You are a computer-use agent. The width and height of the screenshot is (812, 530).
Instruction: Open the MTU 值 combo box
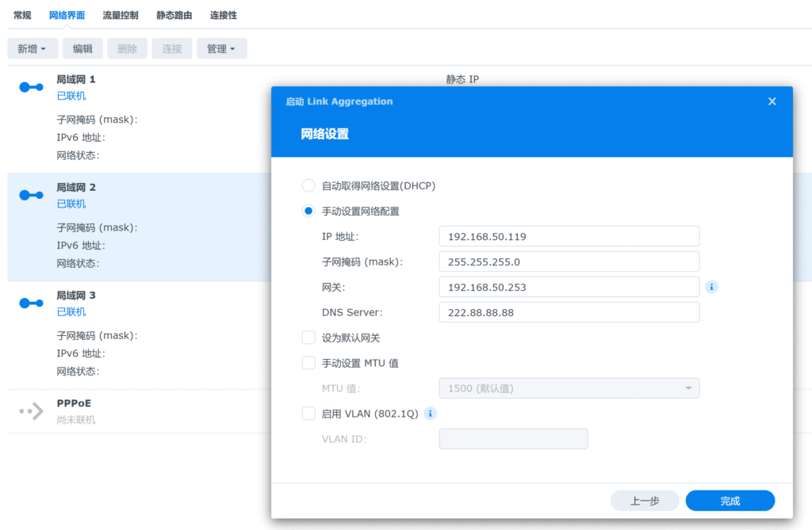coord(569,388)
